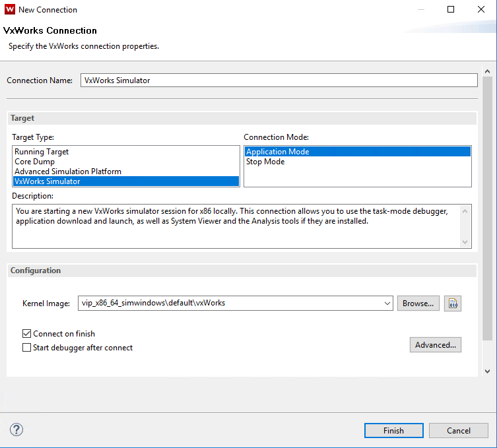The image size is (497, 448).
Task: Click the dialog scrollbar up arrow
Action: (488, 72)
